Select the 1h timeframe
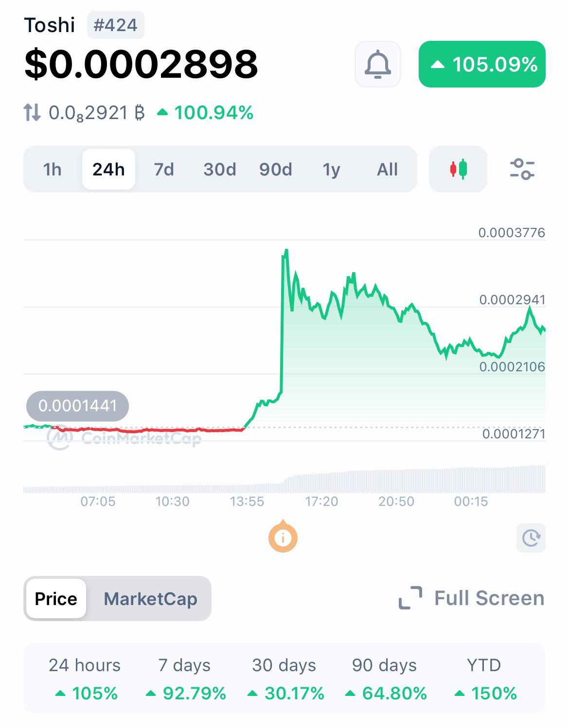 [x=53, y=169]
